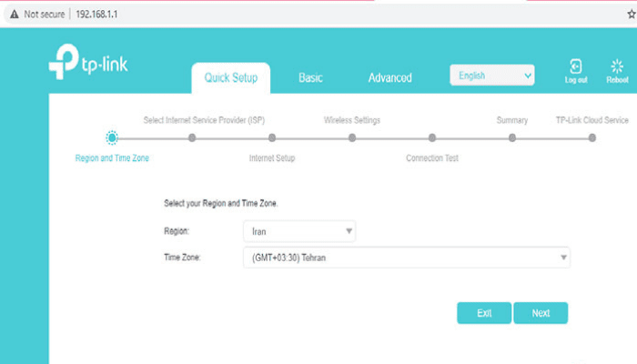Open the Time Zone dropdown
The height and width of the screenshot is (364, 637).
tap(406, 258)
